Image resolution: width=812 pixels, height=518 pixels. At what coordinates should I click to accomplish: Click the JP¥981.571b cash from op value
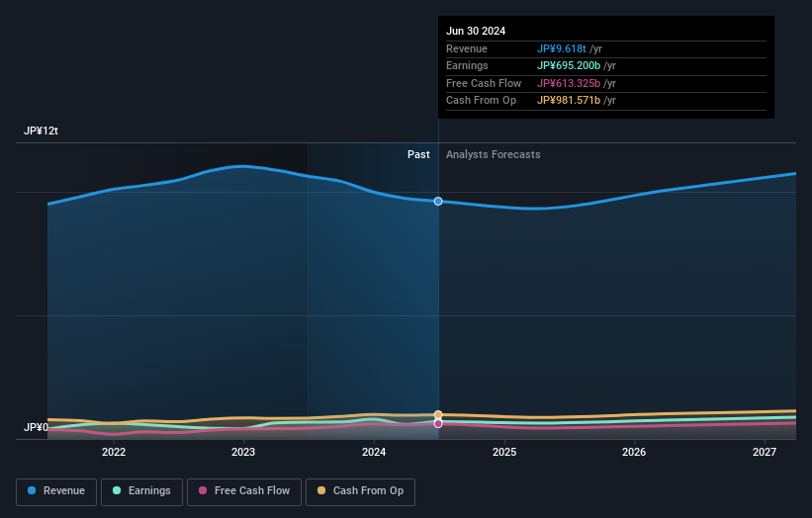[569, 101]
